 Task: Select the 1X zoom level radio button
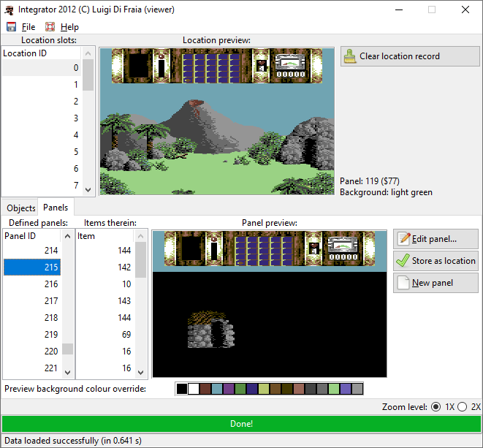pyautogui.click(x=436, y=407)
